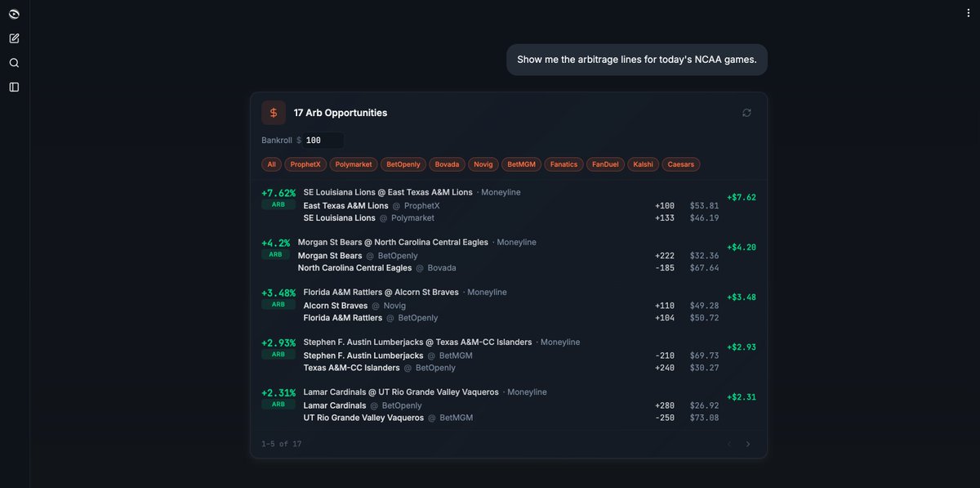The image size is (980, 488).
Task: Click the +$3.48 profit value
Action: [x=742, y=297]
